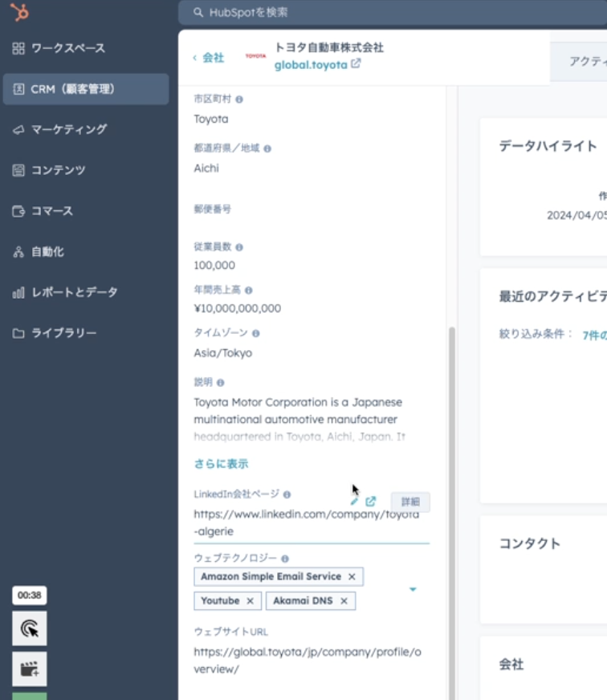The width and height of the screenshot is (607, 700).
Task: Click the データハイライト card heading
Action: point(548,146)
